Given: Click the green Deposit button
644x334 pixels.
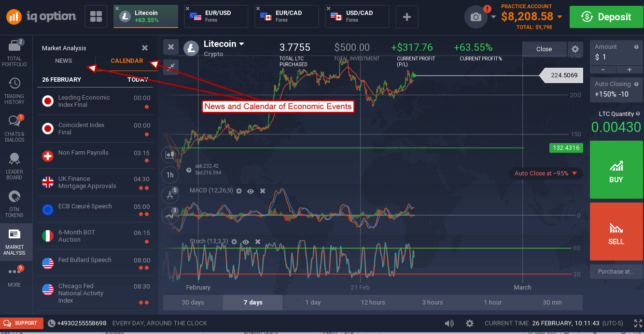Looking at the screenshot, I should pos(606,17).
